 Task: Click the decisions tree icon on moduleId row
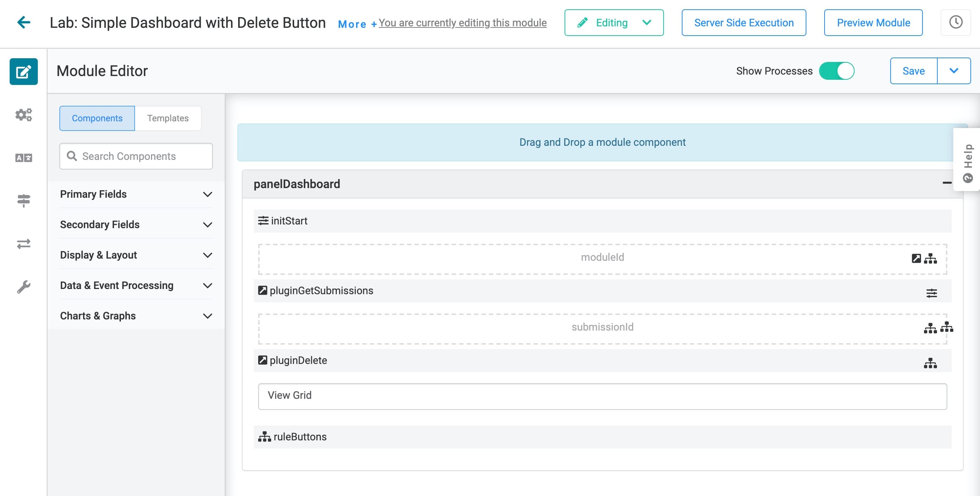tap(931, 259)
